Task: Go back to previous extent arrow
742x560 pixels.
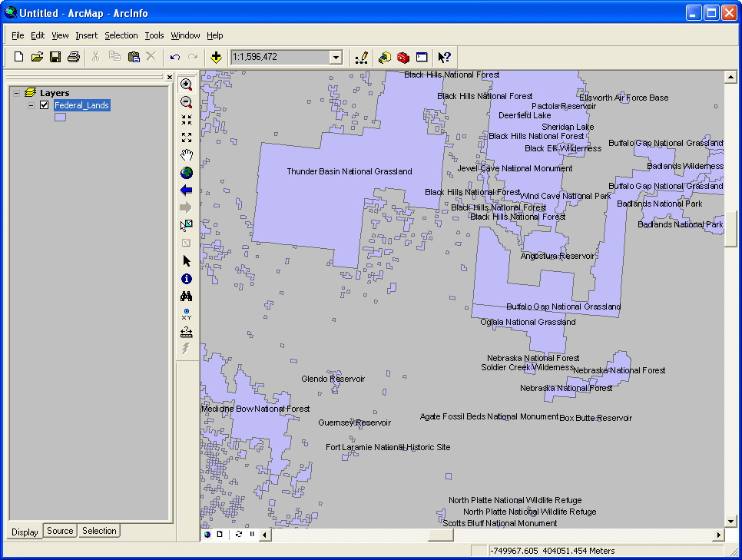Action: coord(186,190)
